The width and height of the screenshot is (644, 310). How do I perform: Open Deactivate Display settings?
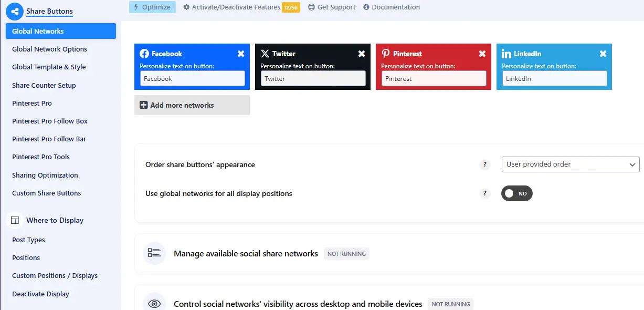click(41, 294)
